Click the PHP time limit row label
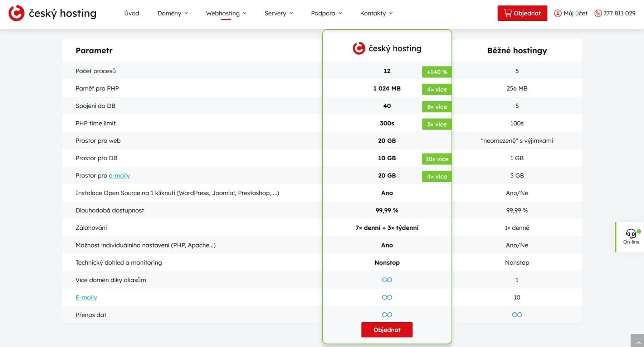 pos(96,123)
